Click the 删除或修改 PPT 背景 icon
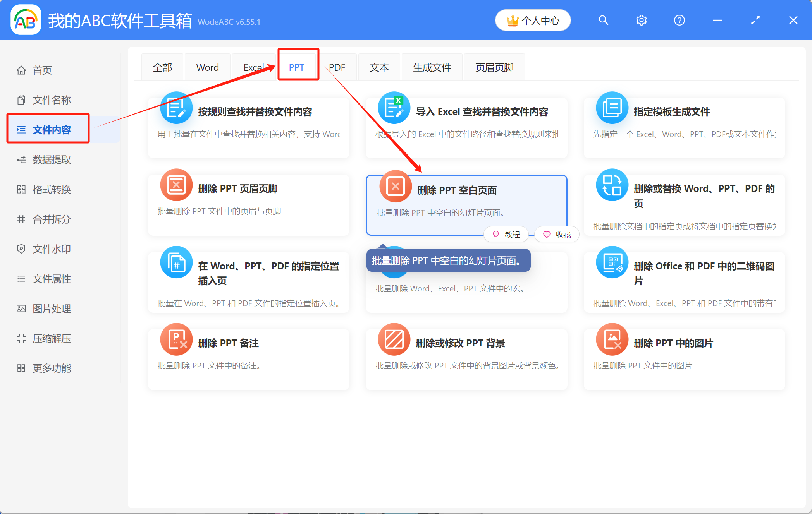The width and height of the screenshot is (812, 514). (394, 339)
